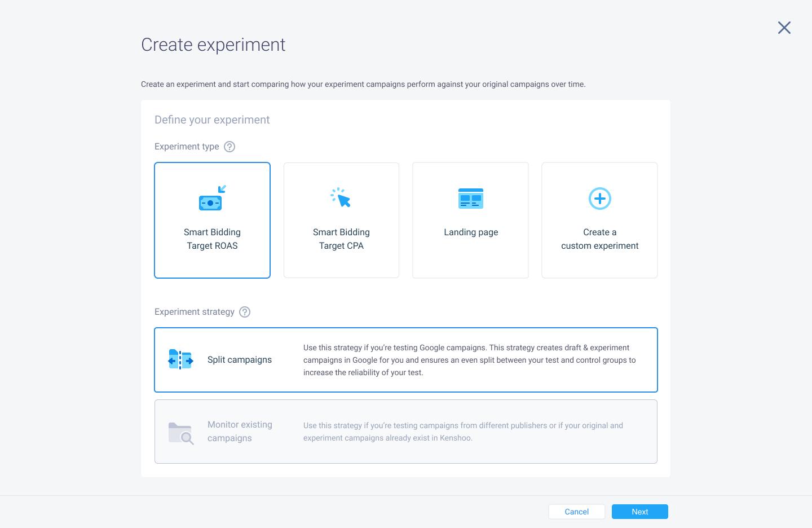
Task: Proceed with the Next button
Action: [x=640, y=512]
